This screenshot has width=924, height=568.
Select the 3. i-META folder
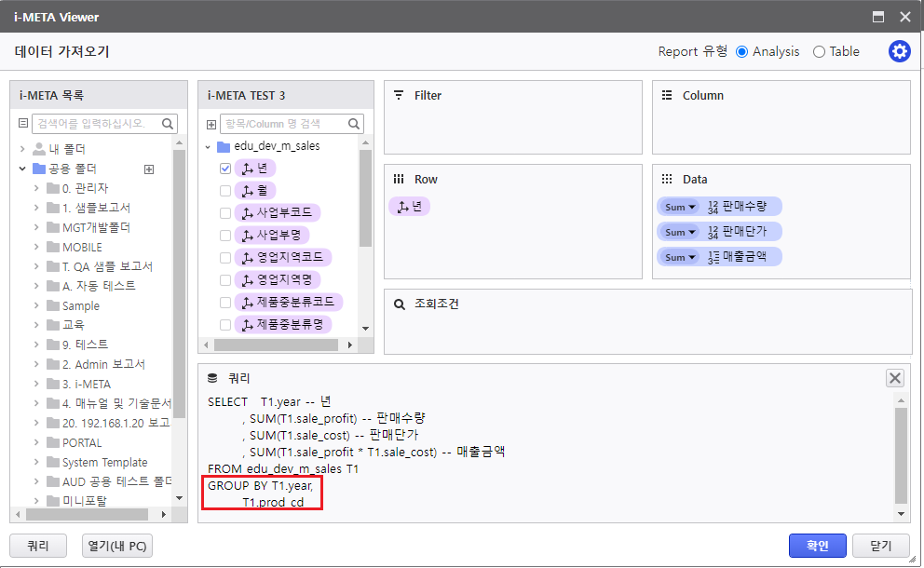86,384
